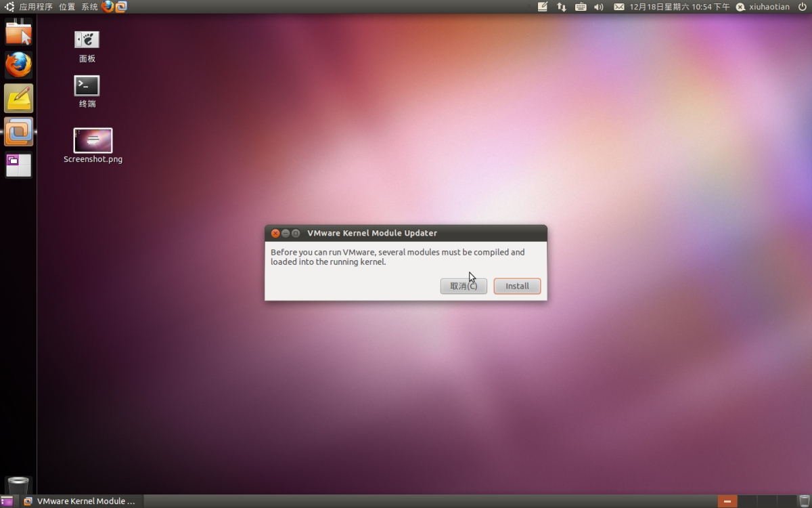Click the show desktop button in bottom panel
Image resolution: width=812 pixels, height=508 pixels.
(7, 501)
